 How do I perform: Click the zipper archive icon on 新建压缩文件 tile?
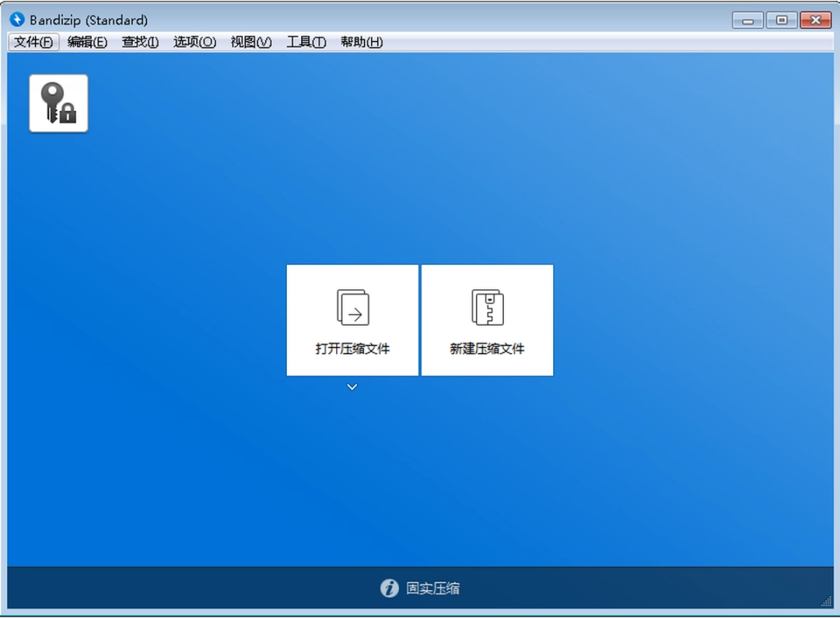[x=487, y=306]
